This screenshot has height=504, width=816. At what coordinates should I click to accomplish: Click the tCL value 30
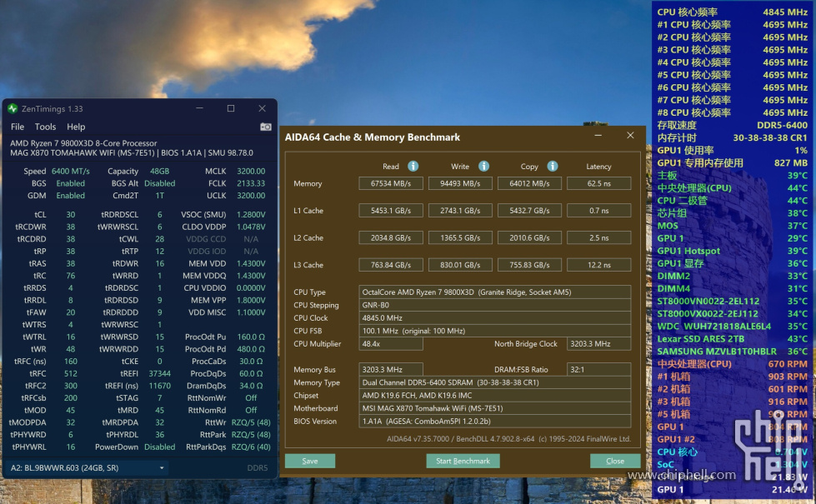click(x=70, y=214)
